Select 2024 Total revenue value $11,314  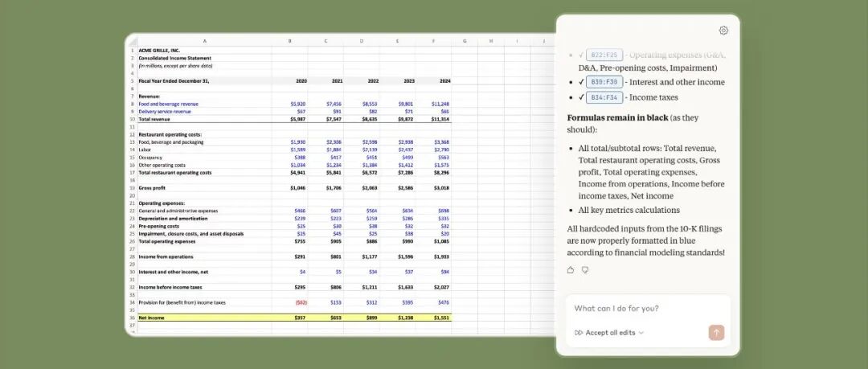(433, 119)
